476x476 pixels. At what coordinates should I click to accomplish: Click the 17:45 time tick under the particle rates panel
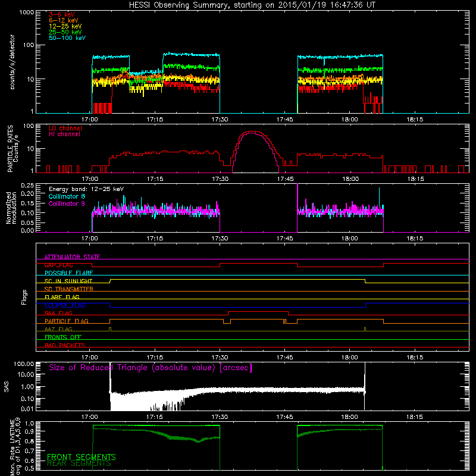[x=285, y=179]
